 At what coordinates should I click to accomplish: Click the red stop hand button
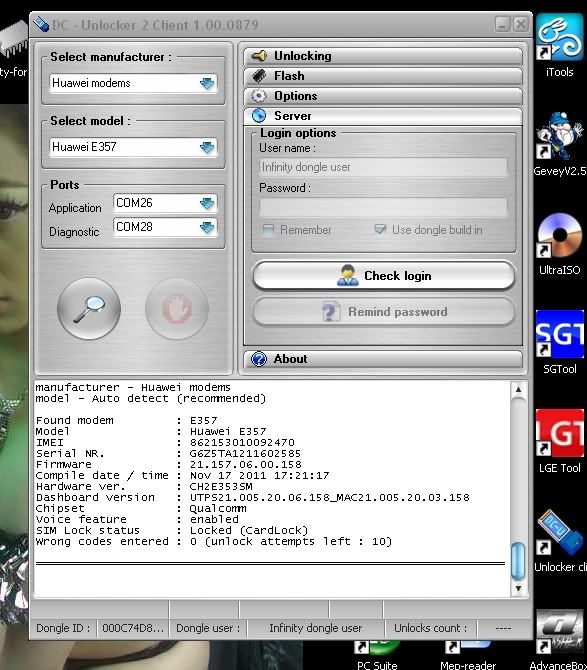click(x=177, y=309)
